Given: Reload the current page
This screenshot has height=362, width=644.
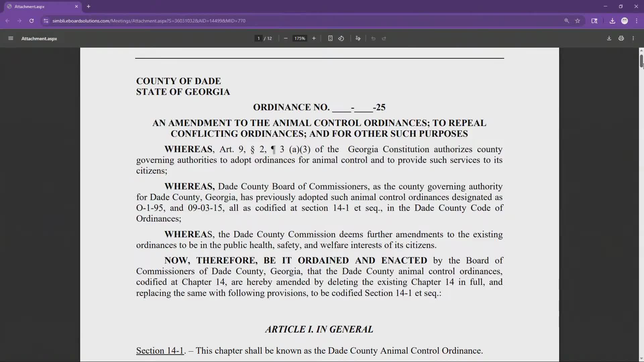Looking at the screenshot, I should pos(31,21).
